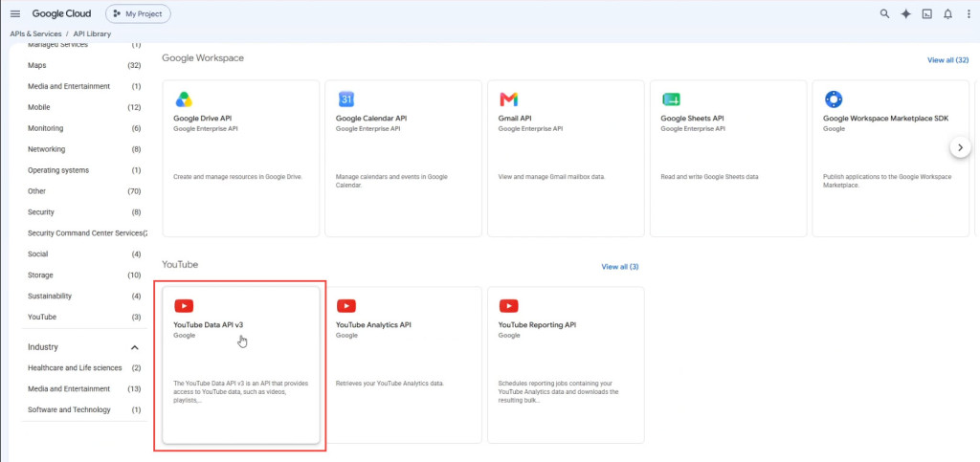This screenshot has height=462, width=980.
Task: Click the YouTube Analytics API icon
Action: coord(346,306)
